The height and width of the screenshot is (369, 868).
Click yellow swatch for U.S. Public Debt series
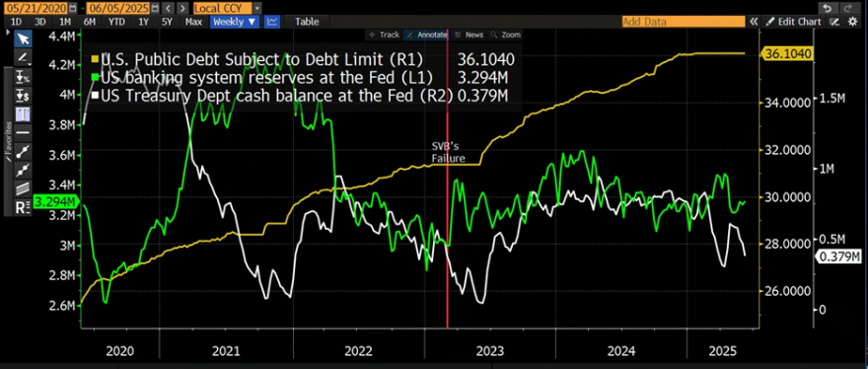point(96,59)
